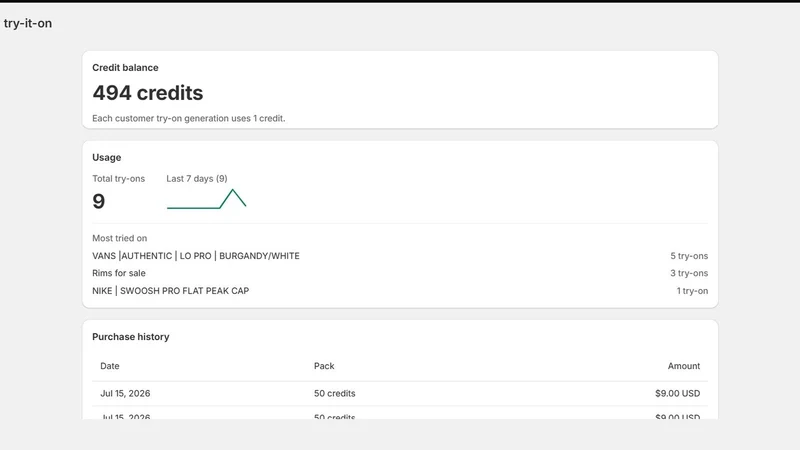This screenshot has width=800, height=450.
Task: Click the 494 credits value
Action: point(147,93)
